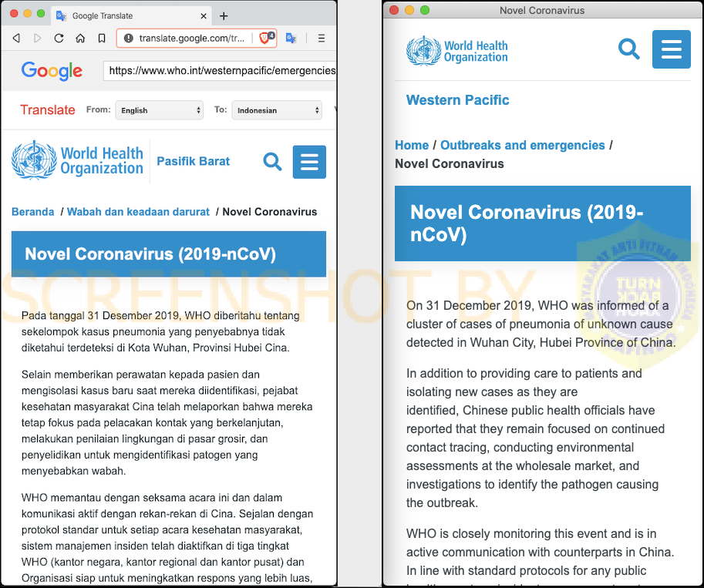This screenshot has height=588, width=704.
Task: Bookmark this page icon
Action: (102, 39)
